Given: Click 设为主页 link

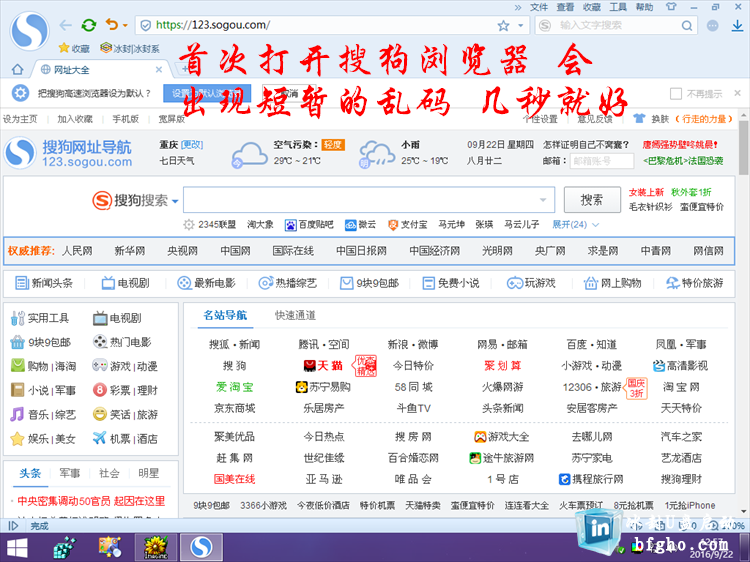Looking at the screenshot, I should [x=20, y=119].
